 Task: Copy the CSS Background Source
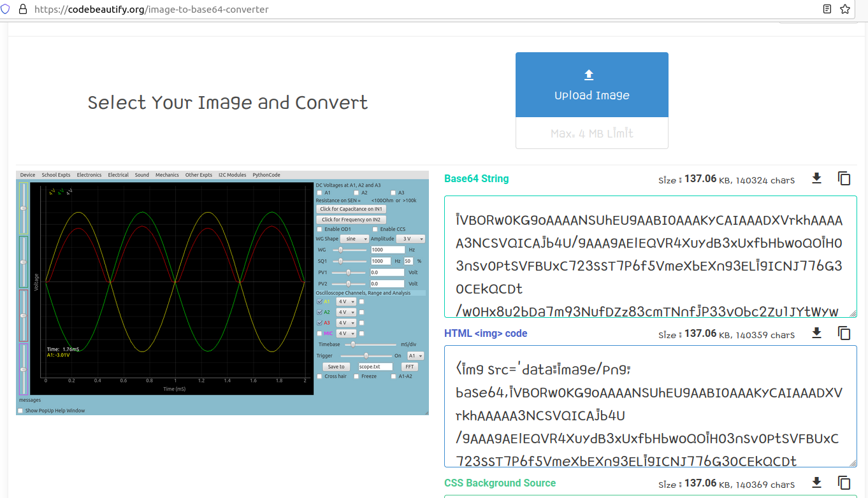click(844, 483)
